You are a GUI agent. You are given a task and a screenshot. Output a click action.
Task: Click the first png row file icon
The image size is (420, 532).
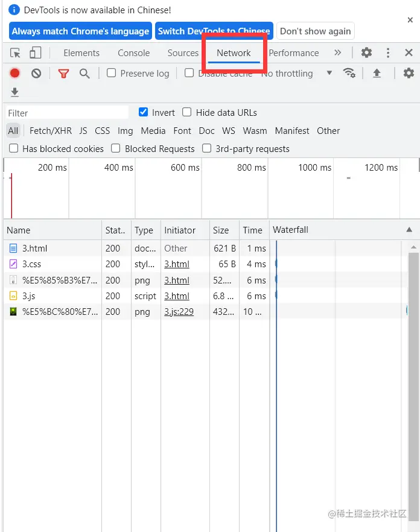(13, 280)
